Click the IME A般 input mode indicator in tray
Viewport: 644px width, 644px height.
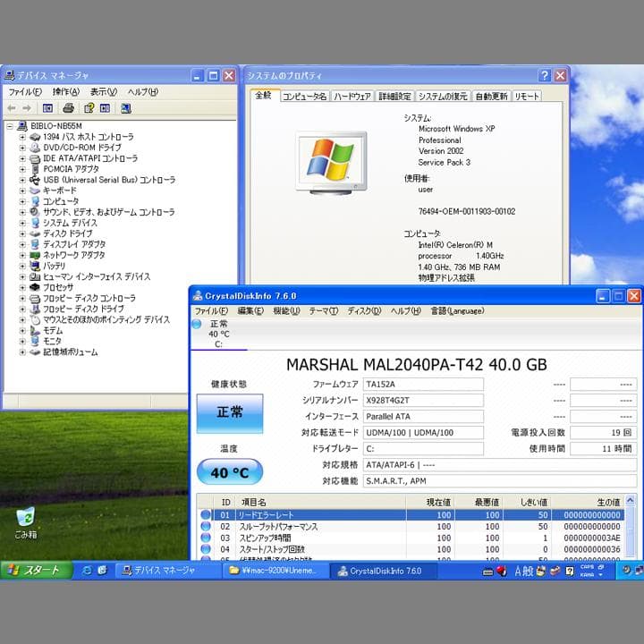coord(523,571)
